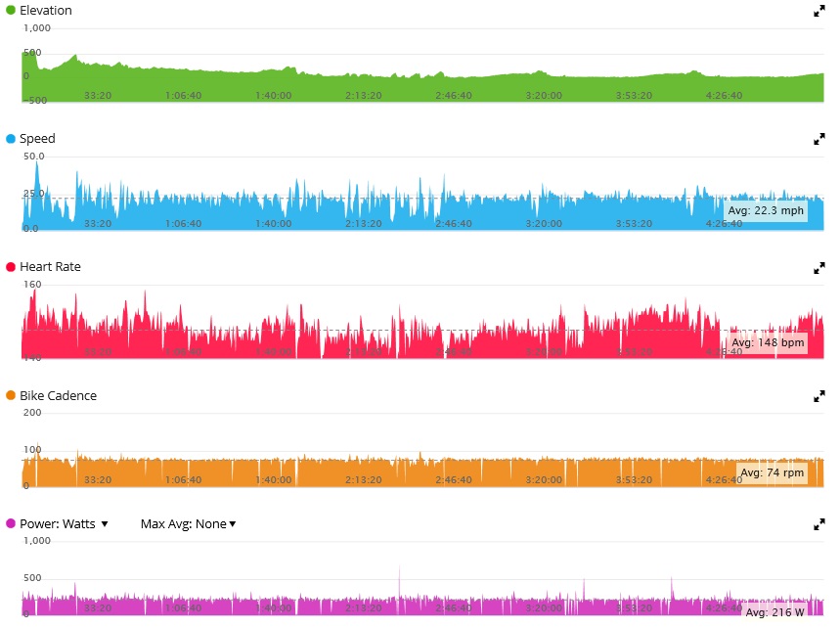840x629 pixels.
Task: Click the 2:13:20 time marker on Speed chart
Action: [x=363, y=223]
